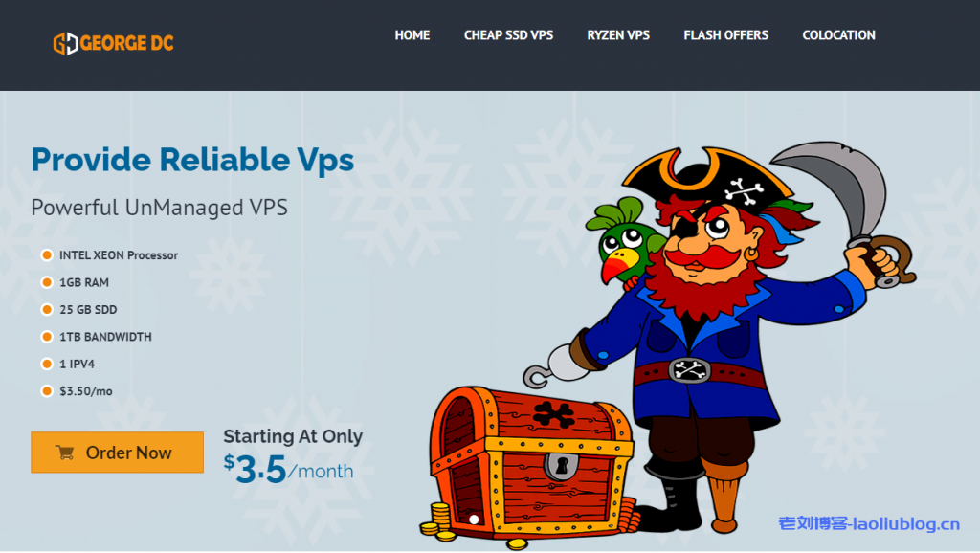Click the orange bullet beside 1 IPV4
The image size is (980, 553).
(47, 364)
